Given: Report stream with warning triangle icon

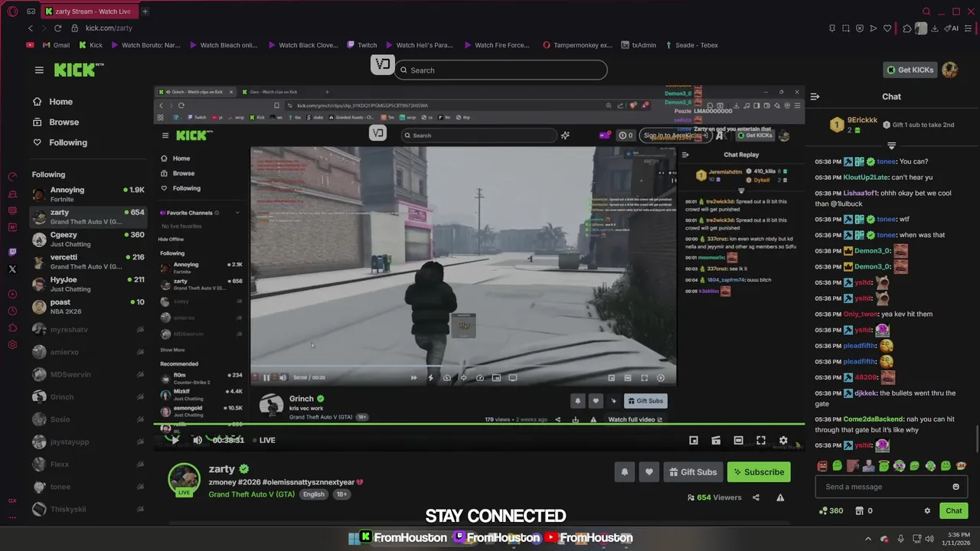Looking at the screenshot, I should pos(780,497).
